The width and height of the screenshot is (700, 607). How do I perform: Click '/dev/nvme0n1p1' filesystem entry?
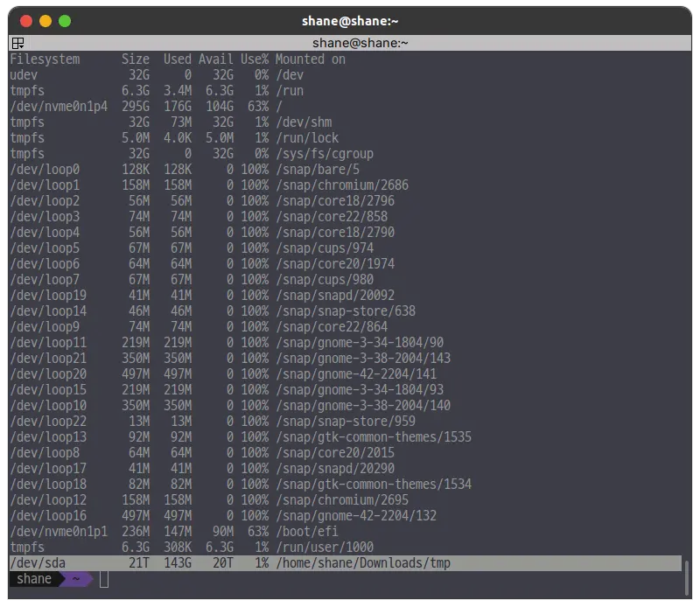[59, 531]
